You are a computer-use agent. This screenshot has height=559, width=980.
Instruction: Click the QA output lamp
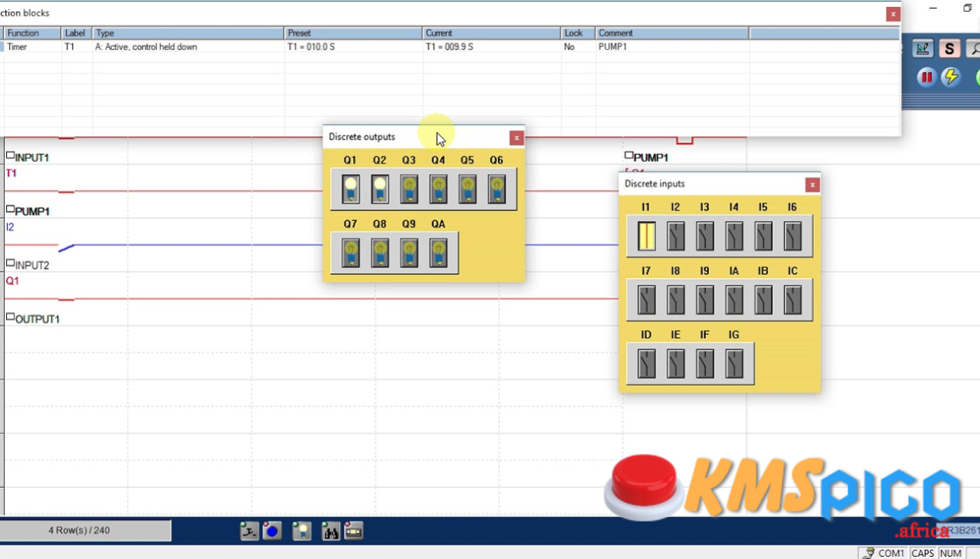tap(438, 253)
